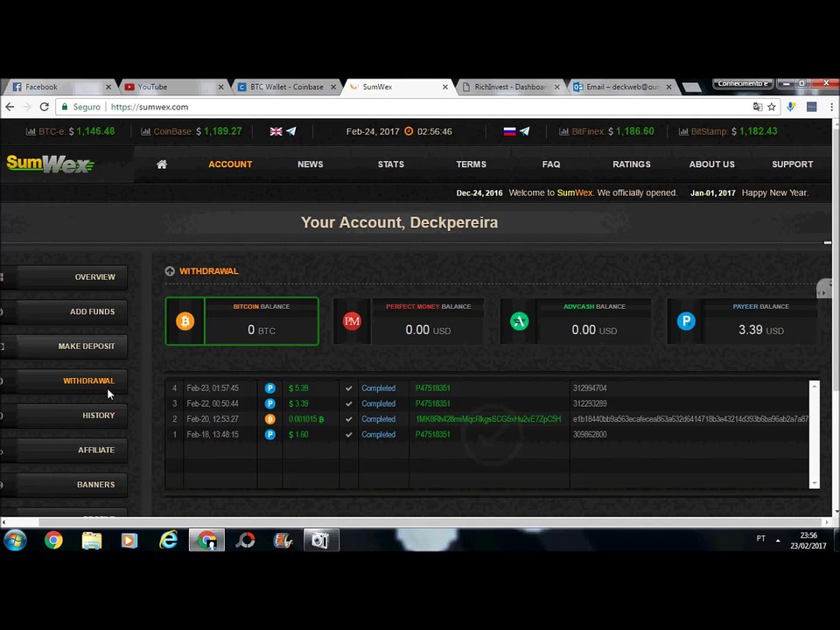840x630 pixels.
Task: Click the Bitcoin icon in Feb-20 row
Action: [270, 419]
